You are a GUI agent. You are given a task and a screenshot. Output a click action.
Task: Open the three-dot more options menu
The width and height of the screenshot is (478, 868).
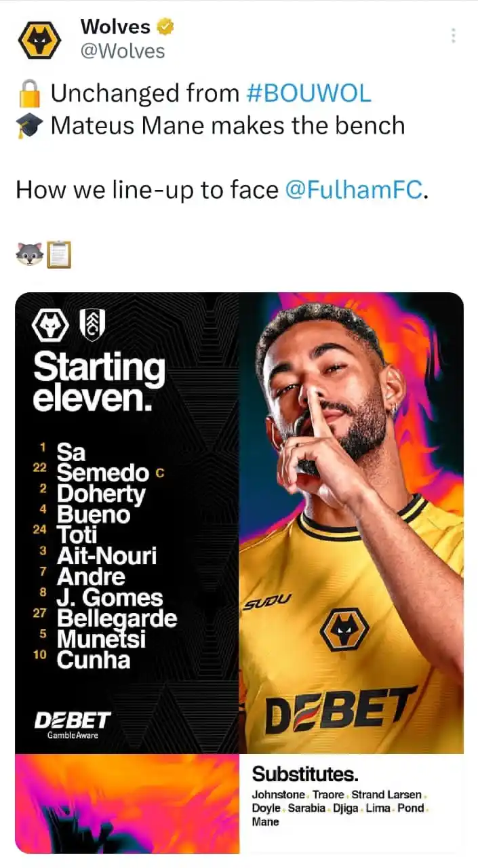click(454, 35)
